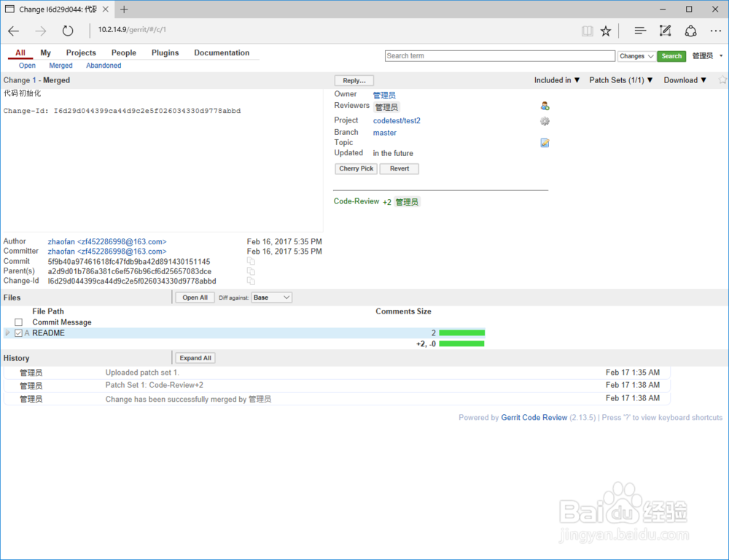Click the add reviewer person icon
This screenshot has width=729, height=560.
click(x=545, y=106)
